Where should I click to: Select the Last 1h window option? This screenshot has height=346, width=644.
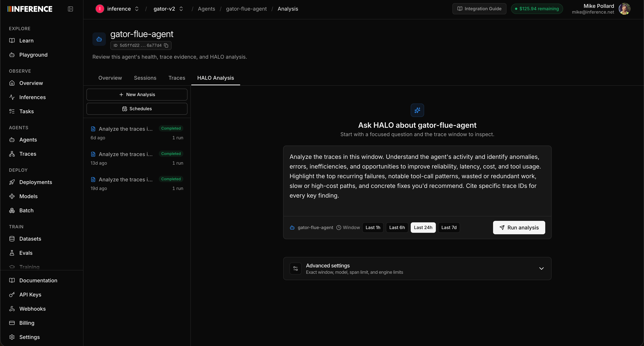click(373, 228)
